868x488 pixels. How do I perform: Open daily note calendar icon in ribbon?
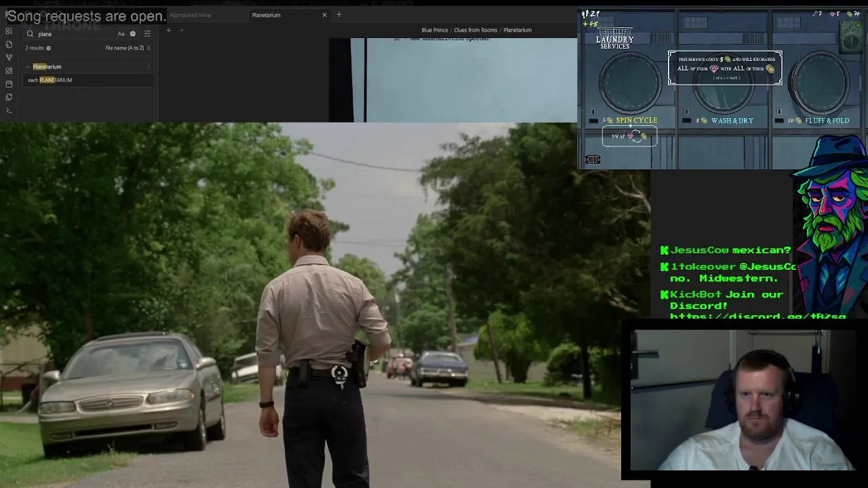[x=9, y=84]
